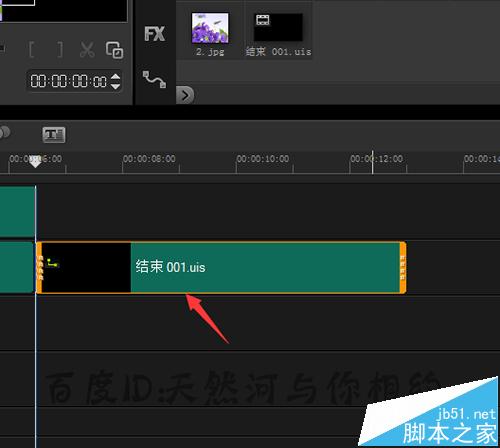Click the 结束 001.uis file name label in library
Viewport: 500px width, 448px height.
(278, 52)
